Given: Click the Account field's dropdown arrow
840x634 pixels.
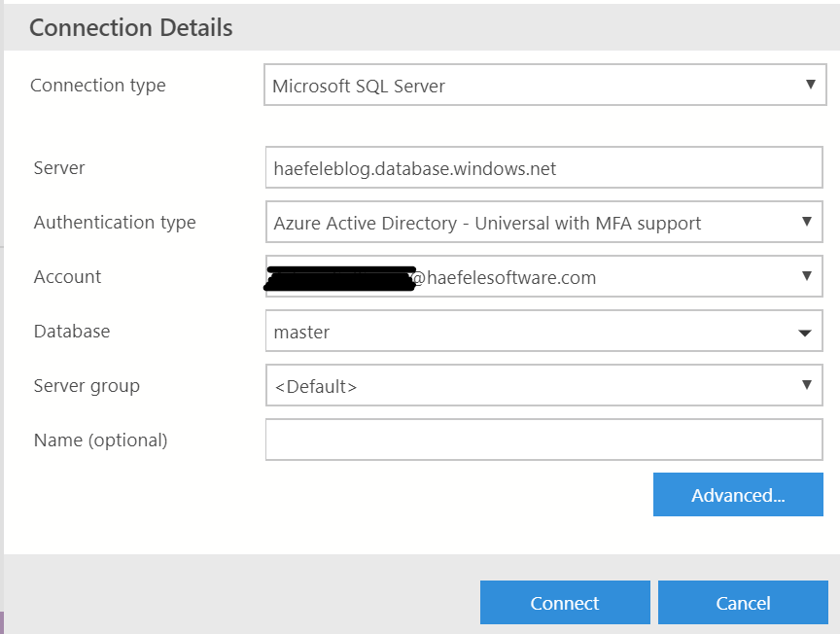Looking at the screenshot, I should pyautogui.click(x=806, y=276).
